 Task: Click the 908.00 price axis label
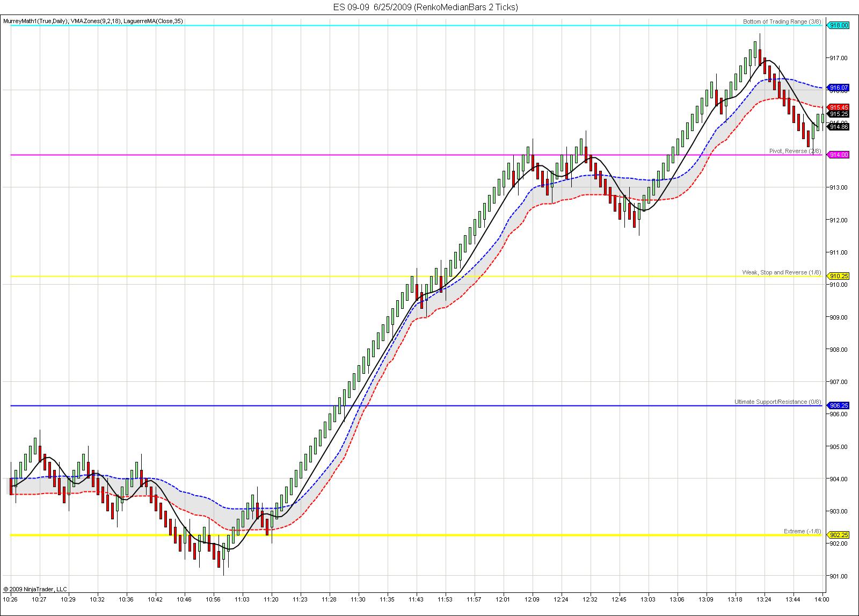tap(839, 350)
